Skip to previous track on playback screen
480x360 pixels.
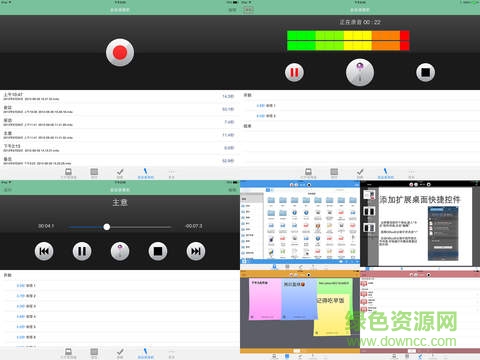[x=44, y=251]
